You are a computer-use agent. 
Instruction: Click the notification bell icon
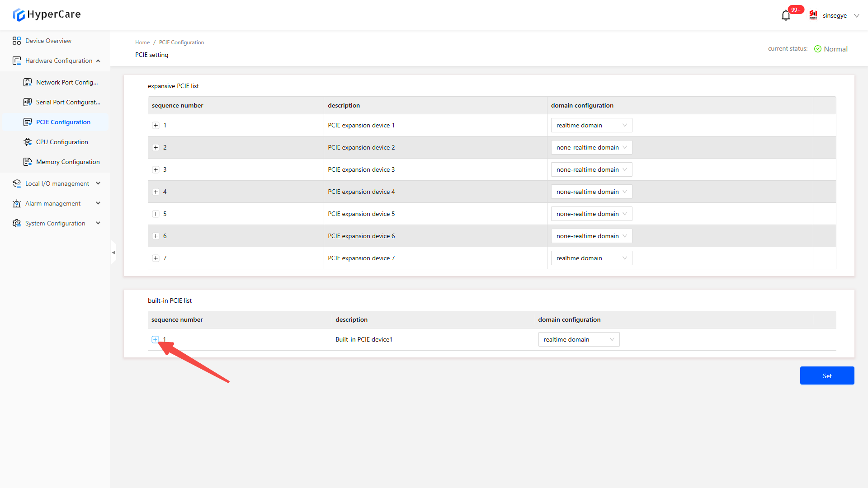point(786,16)
